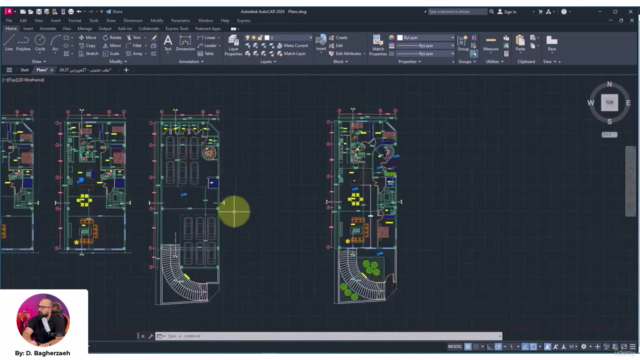
Task: Expand the Utilities panel
Action: [x=495, y=62]
